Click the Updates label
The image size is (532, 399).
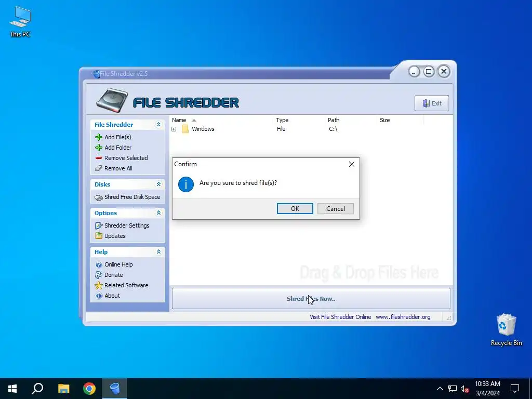point(115,236)
